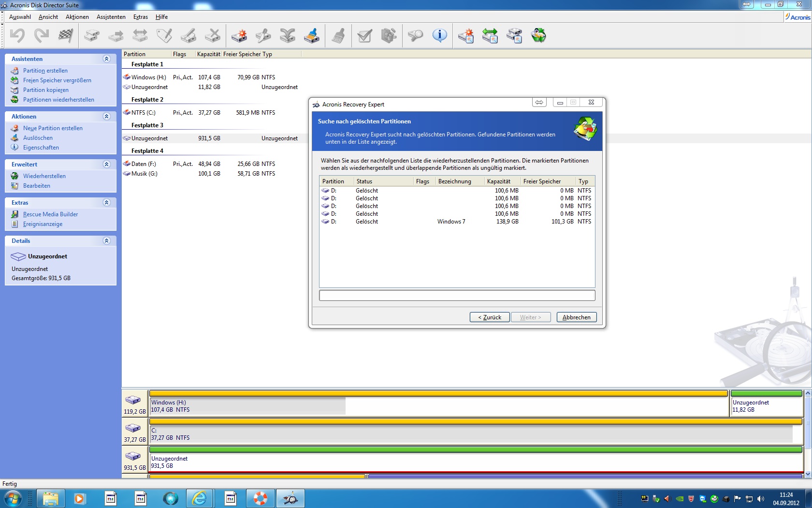Click the Freier Speicher header in main list
The height and width of the screenshot is (508, 812).
point(242,54)
